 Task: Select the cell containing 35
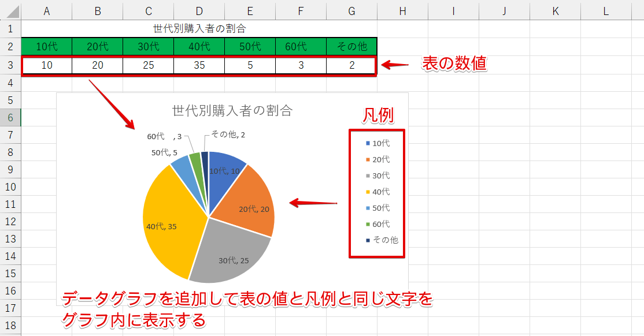coord(199,65)
